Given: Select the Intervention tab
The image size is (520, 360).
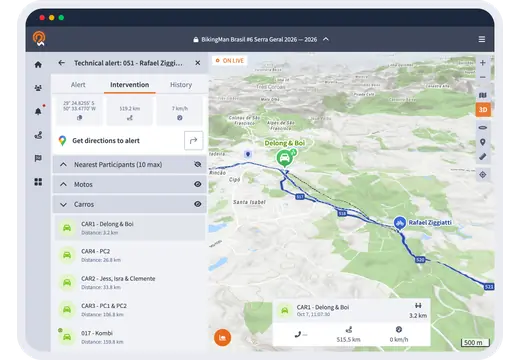Looking at the screenshot, I should (130, 85).
